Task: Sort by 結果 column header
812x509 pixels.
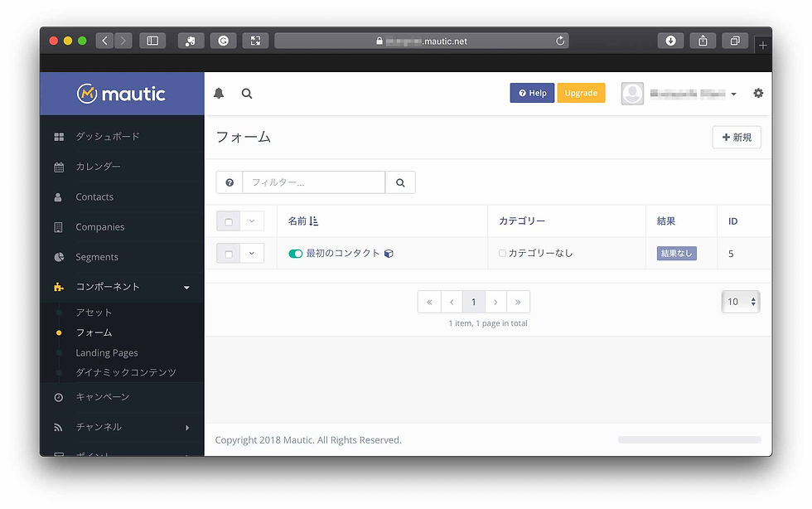Action: coord(666,221)
